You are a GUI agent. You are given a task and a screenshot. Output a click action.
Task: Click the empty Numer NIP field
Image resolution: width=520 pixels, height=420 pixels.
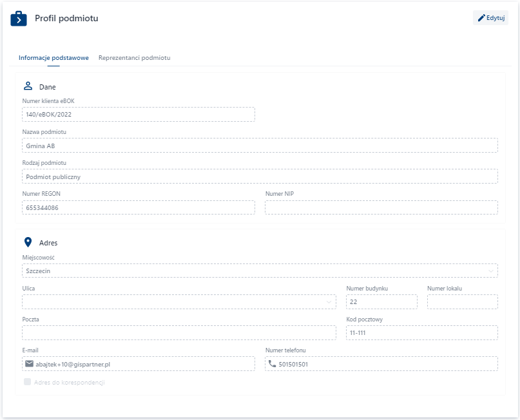pos(381,207)
